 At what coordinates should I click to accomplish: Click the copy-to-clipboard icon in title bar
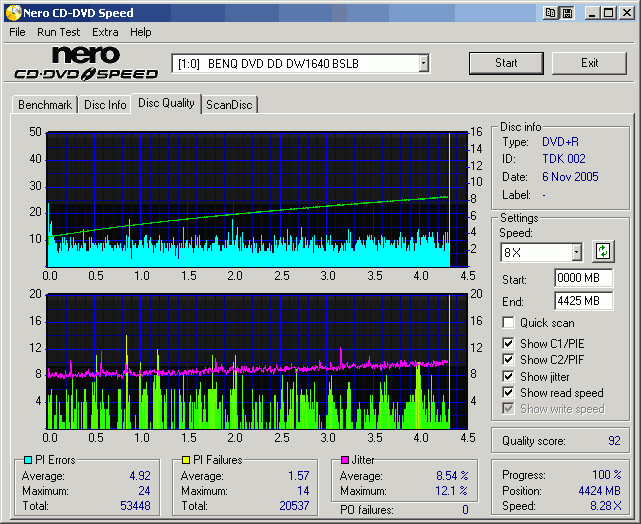[x=552, y=13]
